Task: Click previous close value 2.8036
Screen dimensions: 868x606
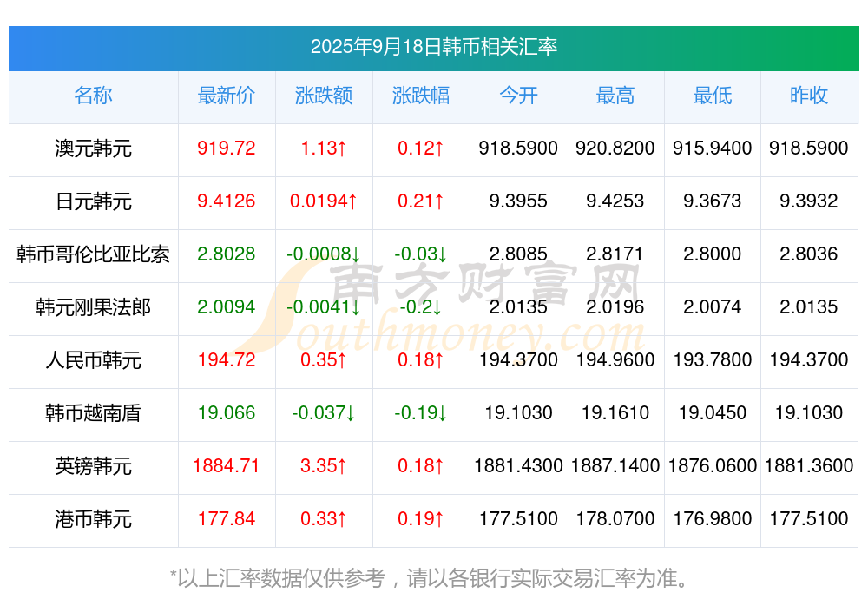Action: tap(809, 254)
